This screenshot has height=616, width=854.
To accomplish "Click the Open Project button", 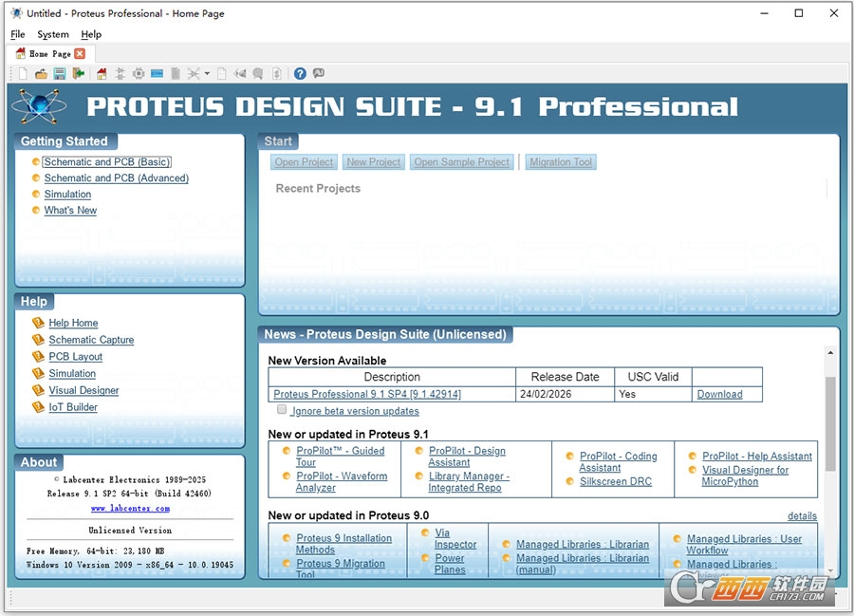I will (304, 161).
